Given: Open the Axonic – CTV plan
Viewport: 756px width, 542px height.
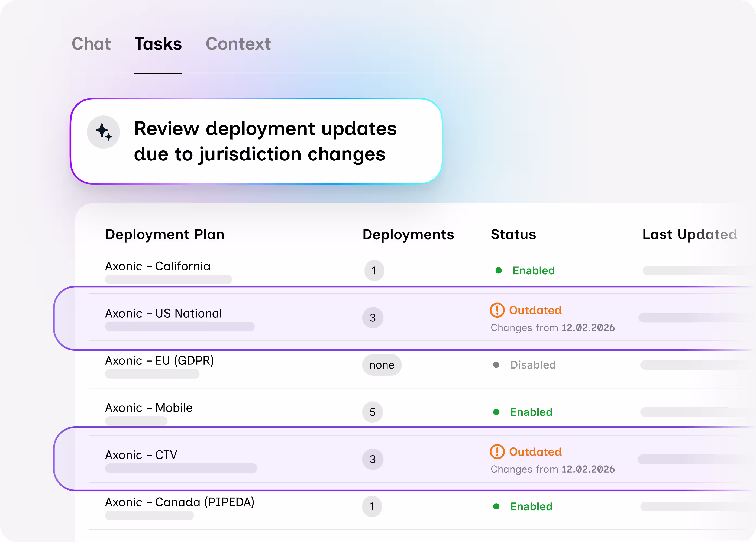Looking at the screenshot, I should (141, 455).
